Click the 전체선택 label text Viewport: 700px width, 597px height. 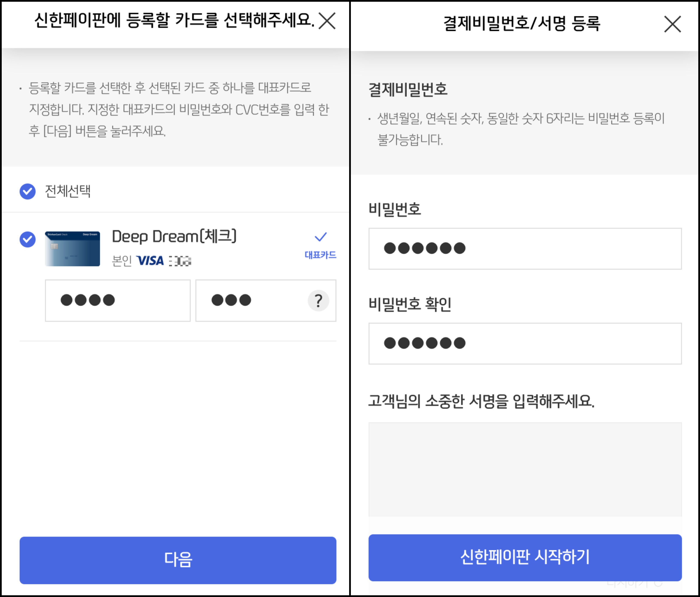pos(68,191)
